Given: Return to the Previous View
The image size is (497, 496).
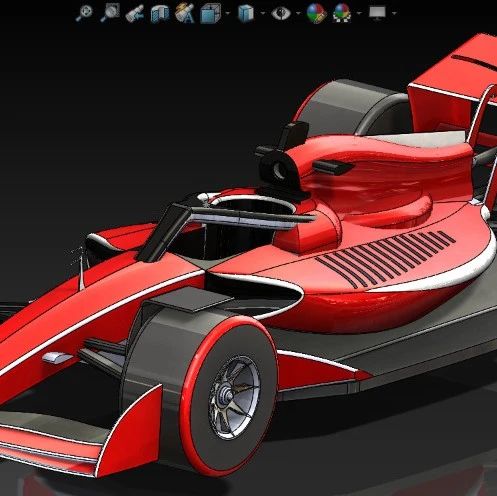Looking at the screenshot, I should point(135,14).
